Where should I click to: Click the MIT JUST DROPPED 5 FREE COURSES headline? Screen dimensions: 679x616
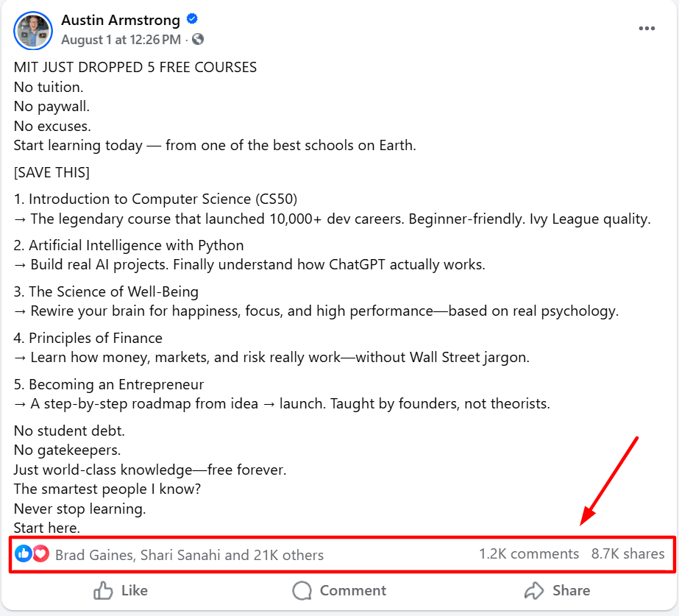point(135,68)
